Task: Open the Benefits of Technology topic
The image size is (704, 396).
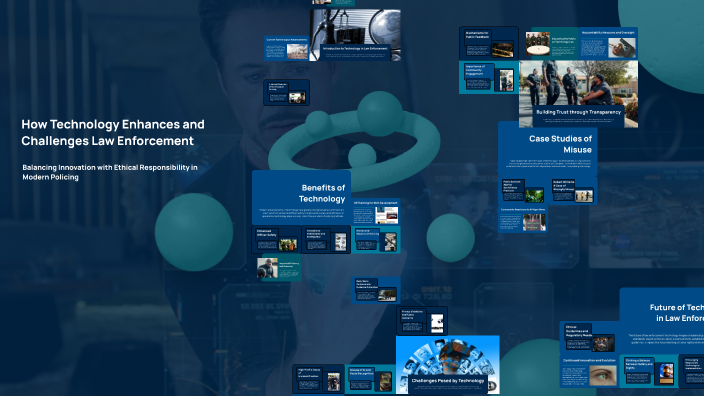Action: click(301, 198)
